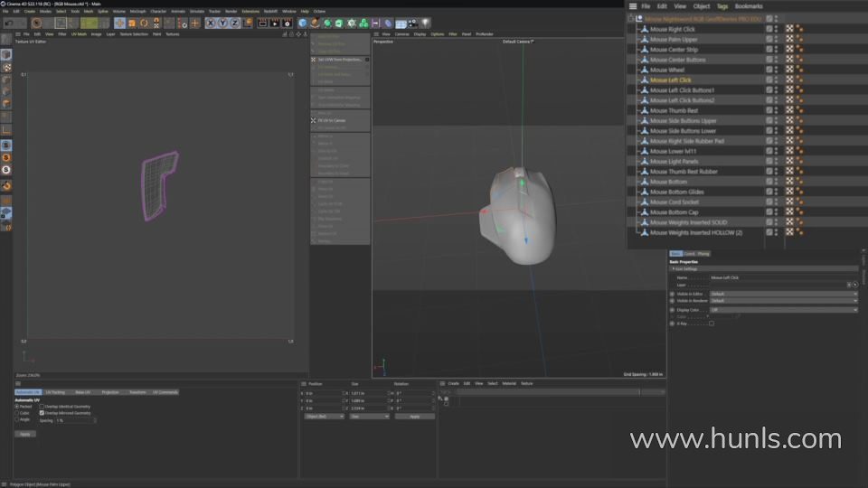Enable Overlap Identical Geometry checkbox
The image size is (868, 488).
coord(42,407)
